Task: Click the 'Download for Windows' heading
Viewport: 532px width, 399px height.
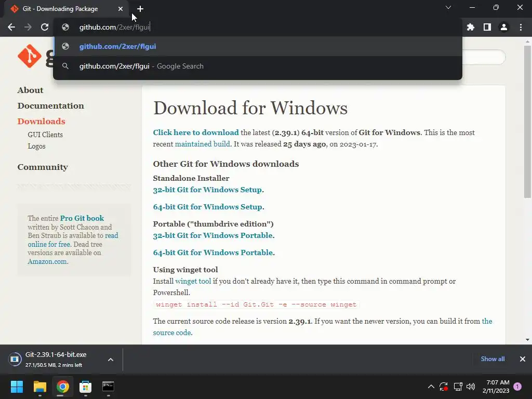Action: [250, 108]
